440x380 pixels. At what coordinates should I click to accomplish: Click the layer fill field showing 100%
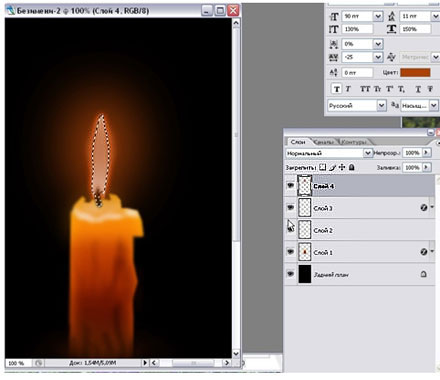412,167
